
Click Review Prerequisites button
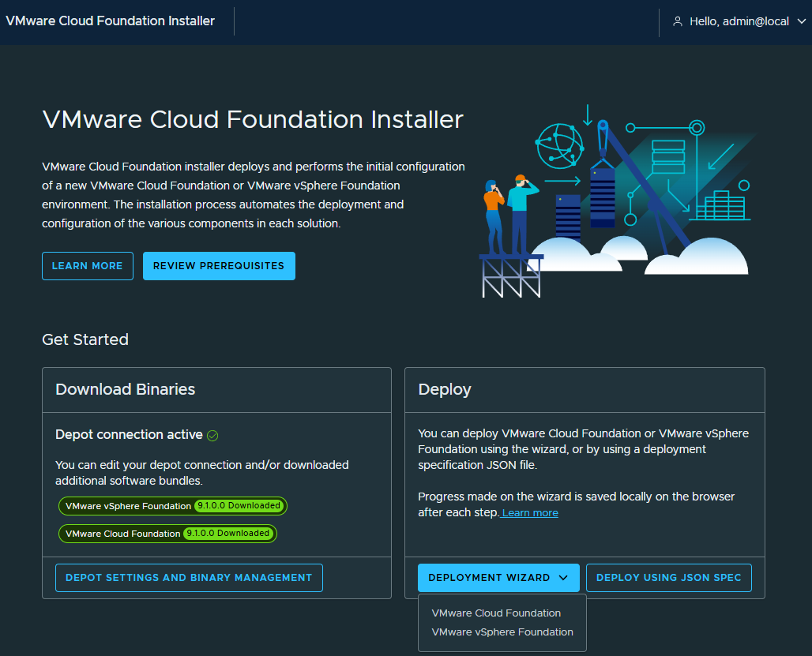(219, 266)
